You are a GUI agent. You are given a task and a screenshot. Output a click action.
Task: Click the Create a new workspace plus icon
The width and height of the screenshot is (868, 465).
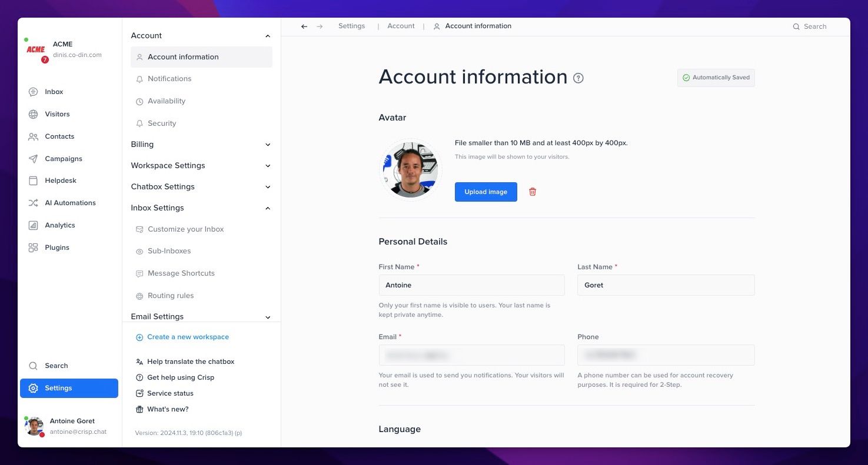point(139,337)
